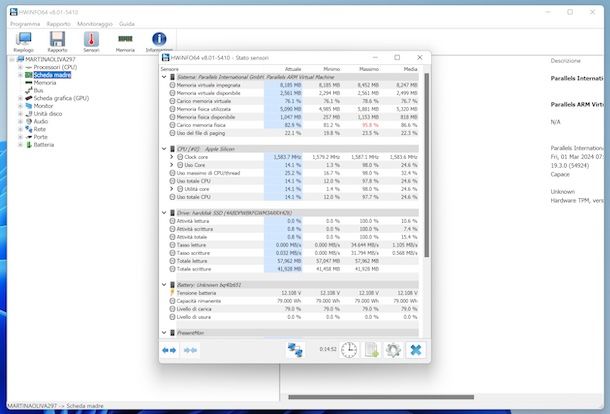Click the main window horizontal scrollbar
This screenshot has height=414, width=610.
[381, 397]
